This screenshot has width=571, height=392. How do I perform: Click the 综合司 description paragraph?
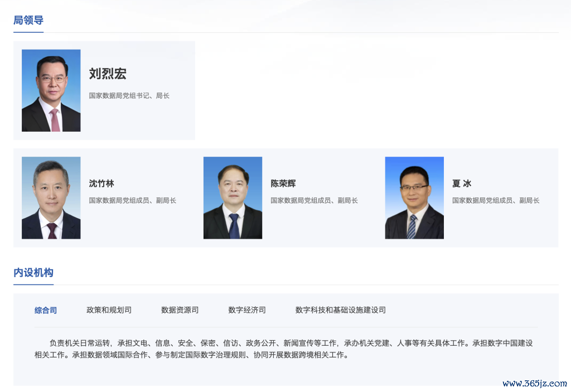(284, 349)
